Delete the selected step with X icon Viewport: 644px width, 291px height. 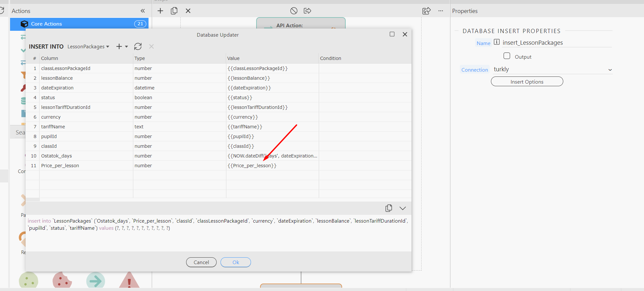pyautogui.click(x=188, y=11)
